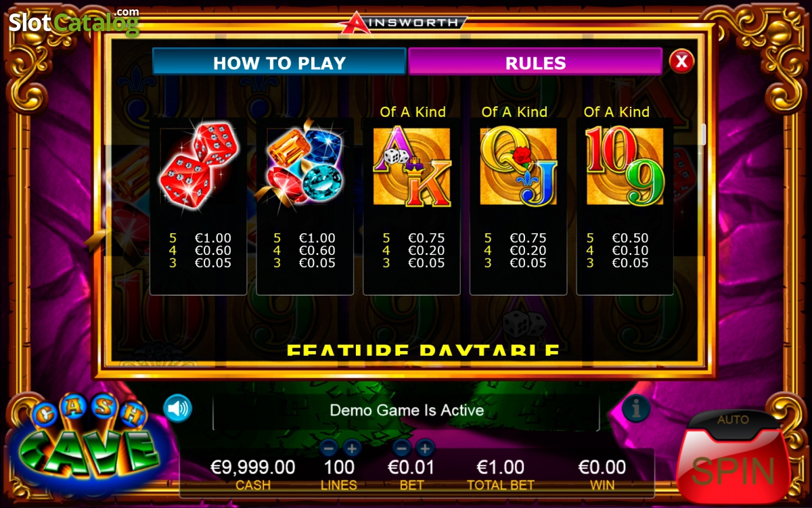The image size is (812, 508).
Task: Raise the bet with the plus button
Action: click(425, 448)
